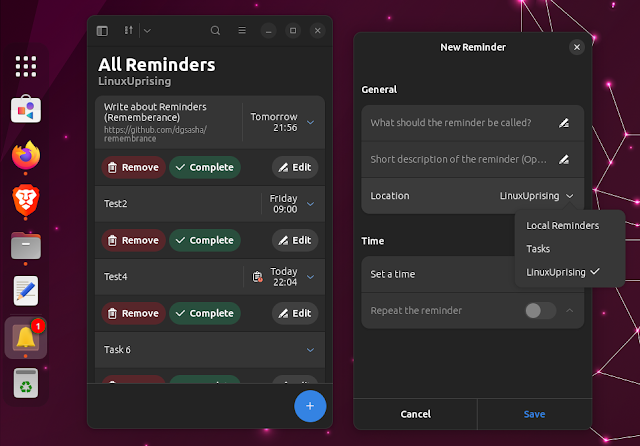The width and height of the screenshot is (640, 446).
Task: Open the search icon in Reminders
Action: click(215, 31)
